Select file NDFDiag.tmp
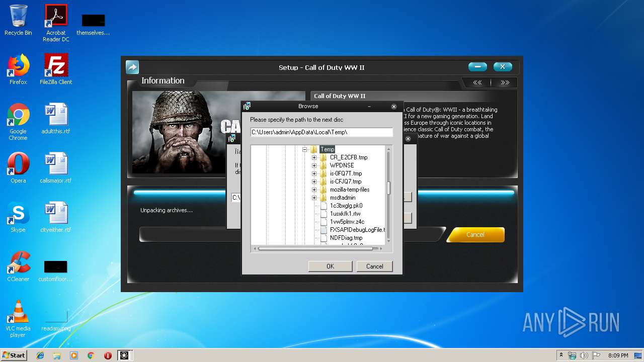Screen dimensions: 644x362 click(346, 238)
